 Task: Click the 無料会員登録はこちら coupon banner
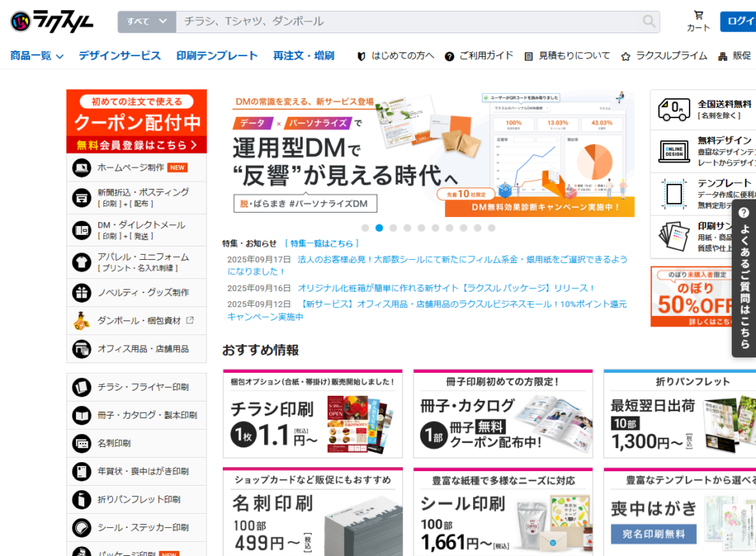tap(137, 145)
